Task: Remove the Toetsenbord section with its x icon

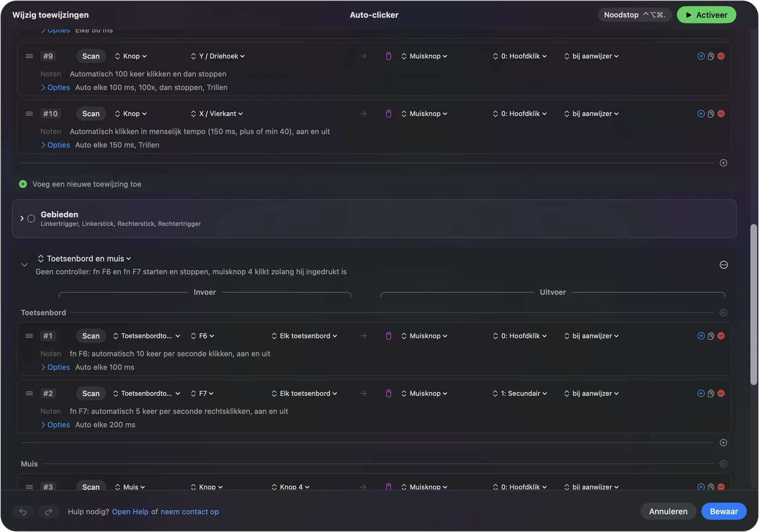Action: coord(723,313)
